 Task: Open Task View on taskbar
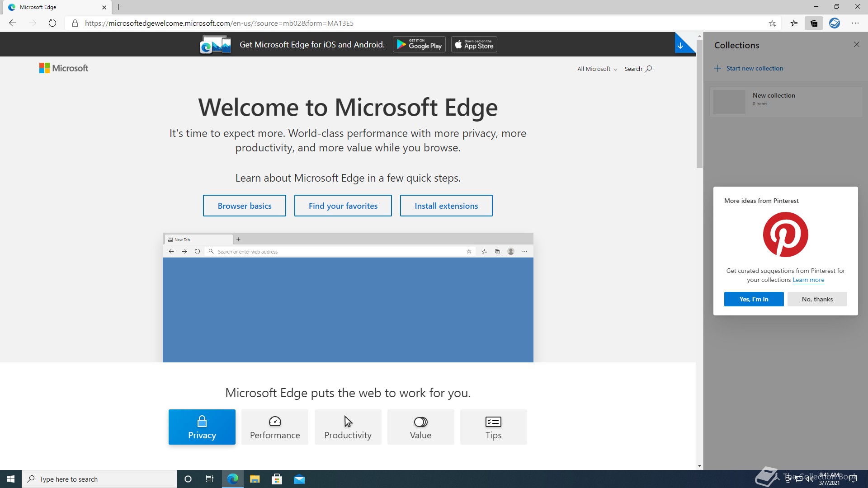210,479
